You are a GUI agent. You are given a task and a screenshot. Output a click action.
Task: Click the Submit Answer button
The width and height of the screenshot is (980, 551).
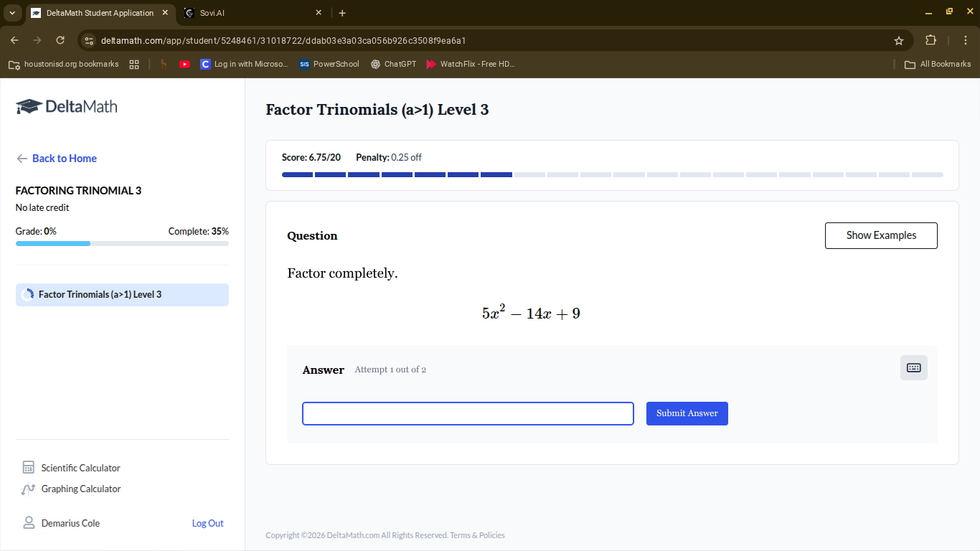[687, 413]
